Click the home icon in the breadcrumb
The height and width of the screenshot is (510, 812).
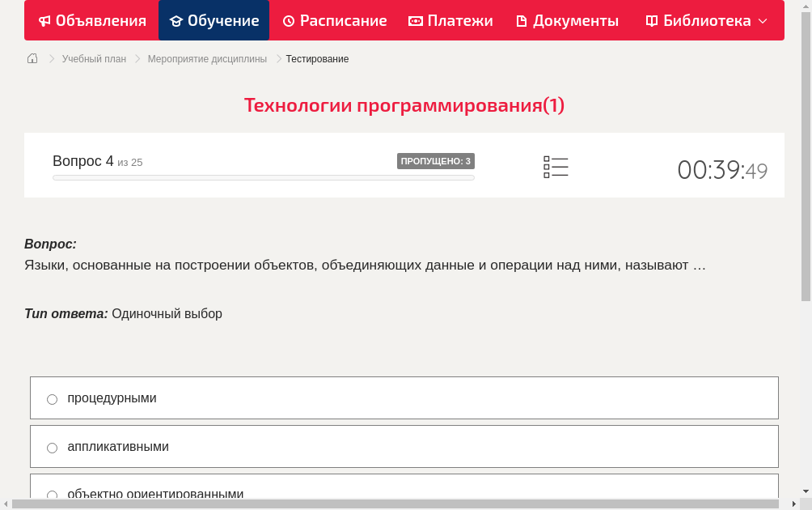(32, 57)
